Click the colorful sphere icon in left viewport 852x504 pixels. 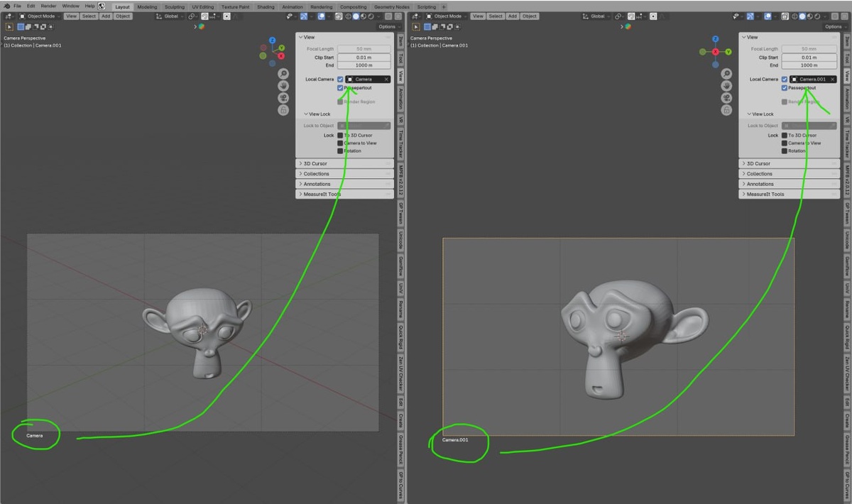point(201,26)
